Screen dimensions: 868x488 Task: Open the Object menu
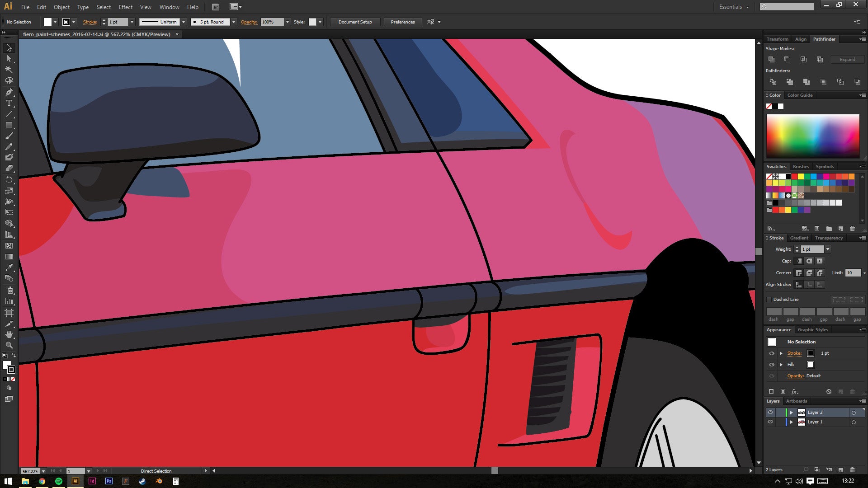point(61,7)
